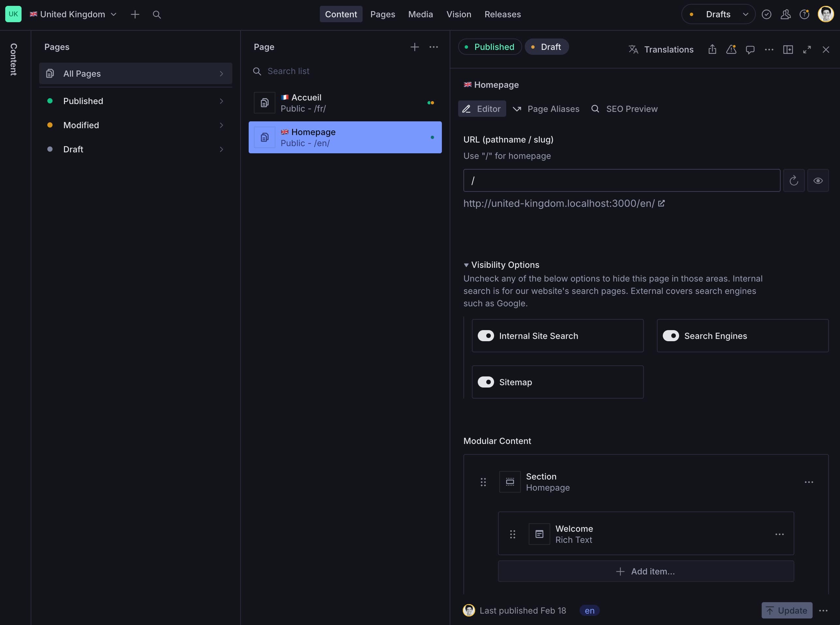The image size is (840, 625).
Task: Expand the document to fullscreen view
Action: [x=807, y=50]
